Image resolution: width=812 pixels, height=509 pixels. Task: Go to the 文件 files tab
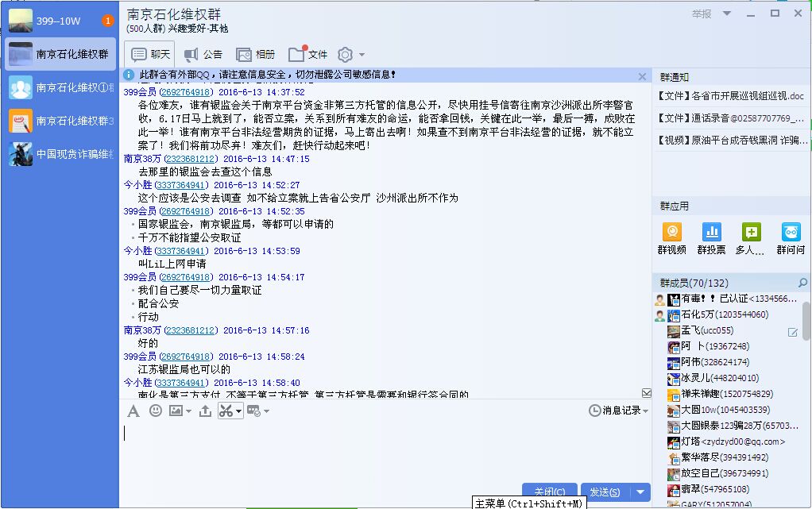pyautogui.click(x=307, y=54)
